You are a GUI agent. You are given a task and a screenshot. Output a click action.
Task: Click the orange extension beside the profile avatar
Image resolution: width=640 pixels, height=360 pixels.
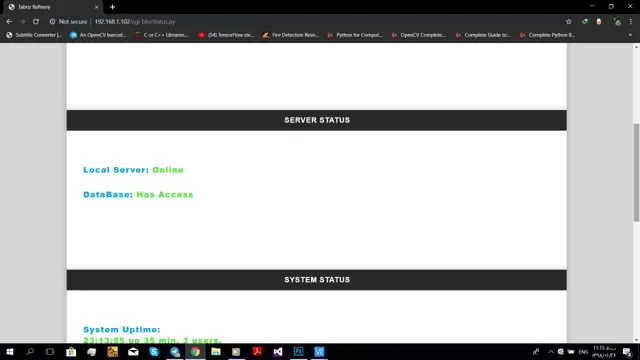click(x=599, y=22)
